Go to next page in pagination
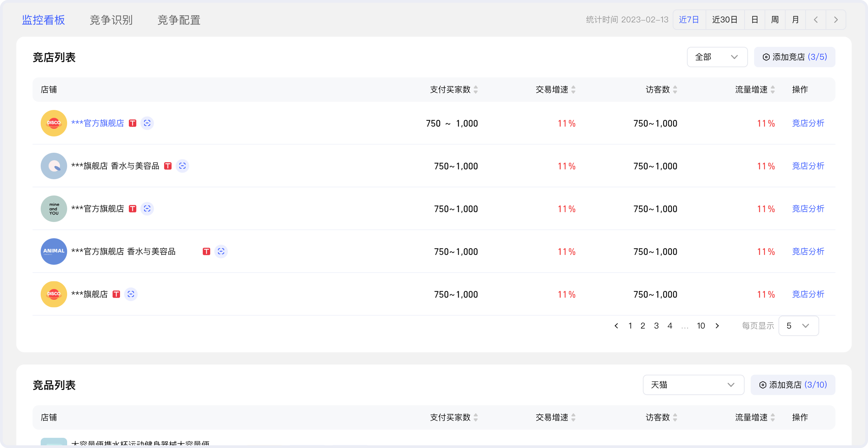Viewport: 868px width, 448px height. coord(717,326)
